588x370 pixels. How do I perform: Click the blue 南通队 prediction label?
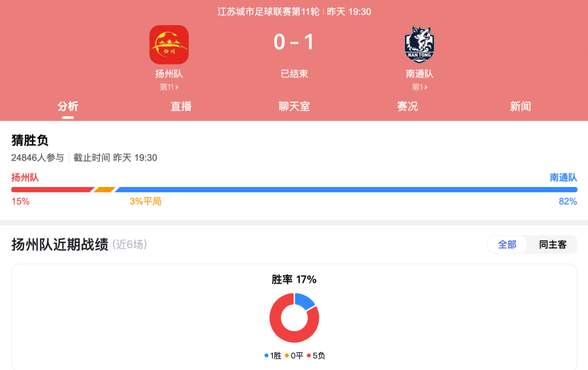tap(563, 177)
